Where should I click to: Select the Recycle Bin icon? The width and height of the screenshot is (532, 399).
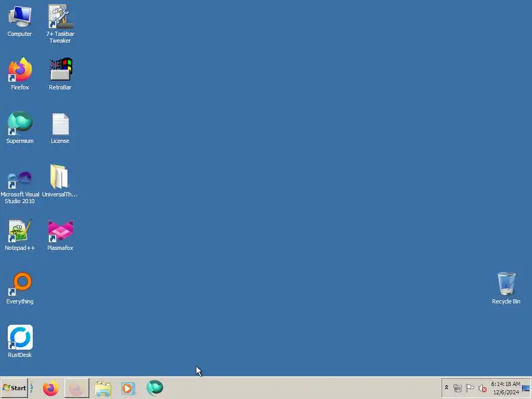pyautogui.click(x=506, y=288)
